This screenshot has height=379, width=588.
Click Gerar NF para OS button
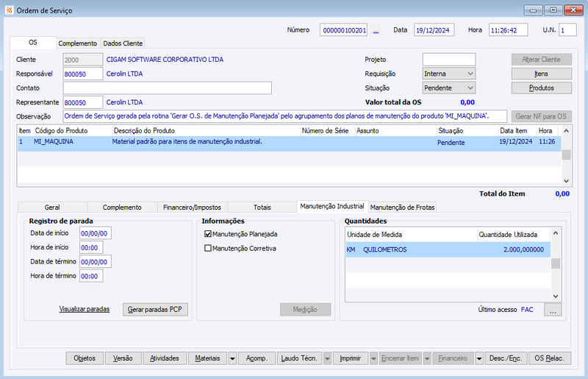point(542,116)
